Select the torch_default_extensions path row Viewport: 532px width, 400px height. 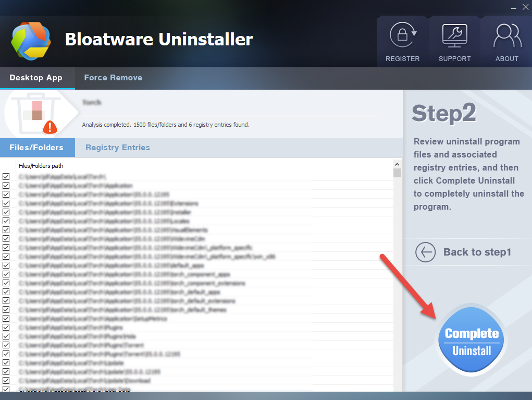click(x=127, y=301)
